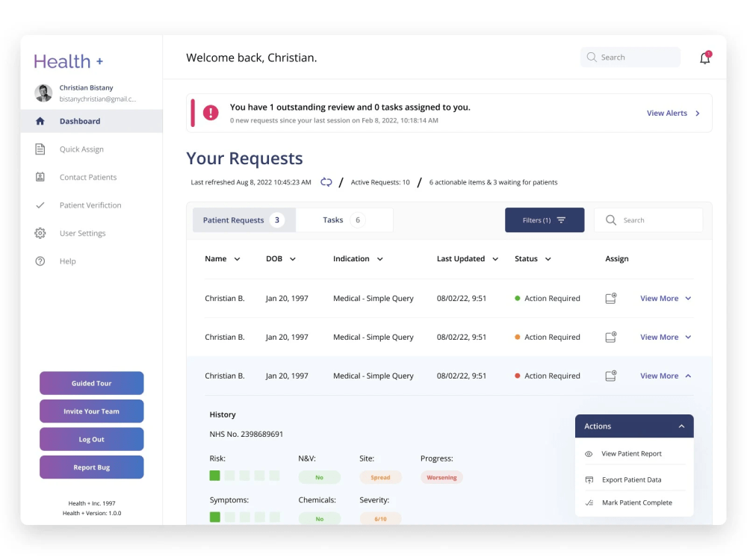This screenshot has width=747, height=560.
Task: Select Export Patient Data action
Action: (x=634, y=479)
